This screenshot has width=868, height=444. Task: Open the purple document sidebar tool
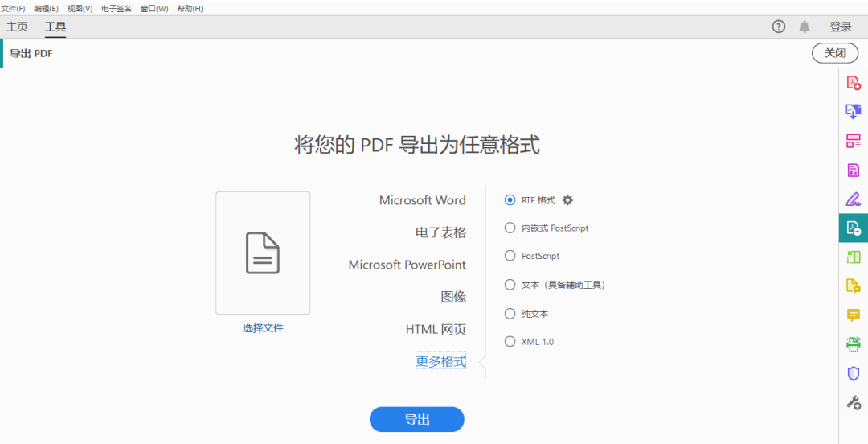853,170
